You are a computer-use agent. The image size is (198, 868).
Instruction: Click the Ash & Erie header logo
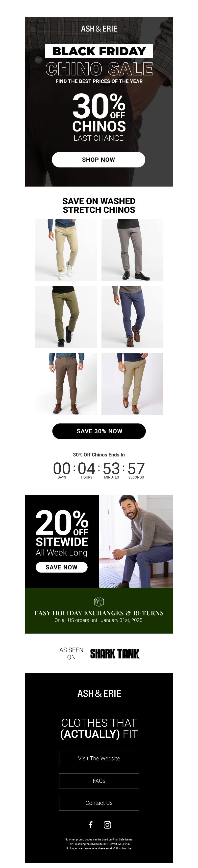click(x=99, y=29)
